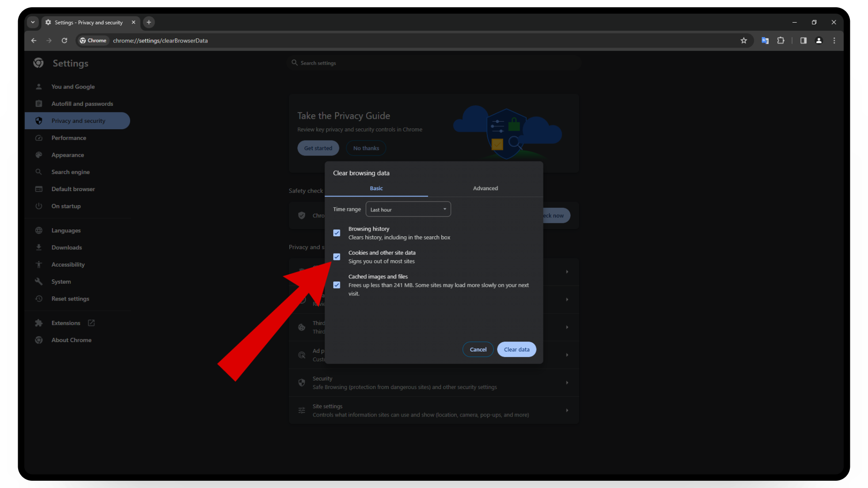
Task: Expand the Site settings row chevron
Action: [567, 410]
